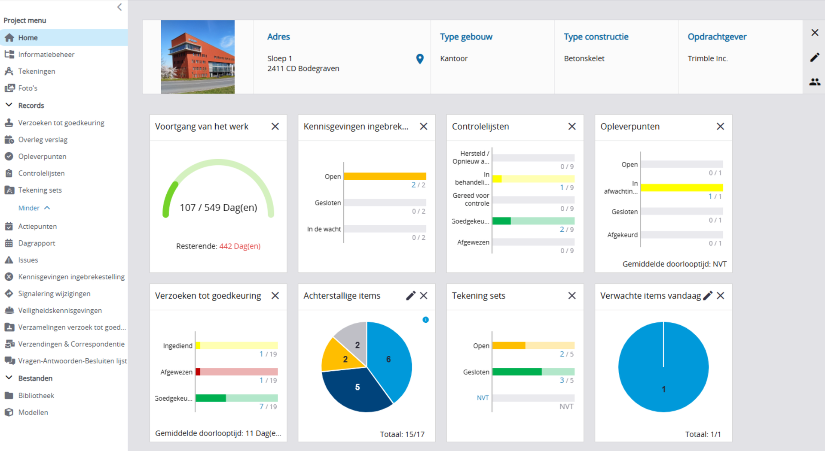The height and width of the screenshot is (451, 825).
Task: Click the Issues warning icon in sidebar
Action: click(10, 259)
